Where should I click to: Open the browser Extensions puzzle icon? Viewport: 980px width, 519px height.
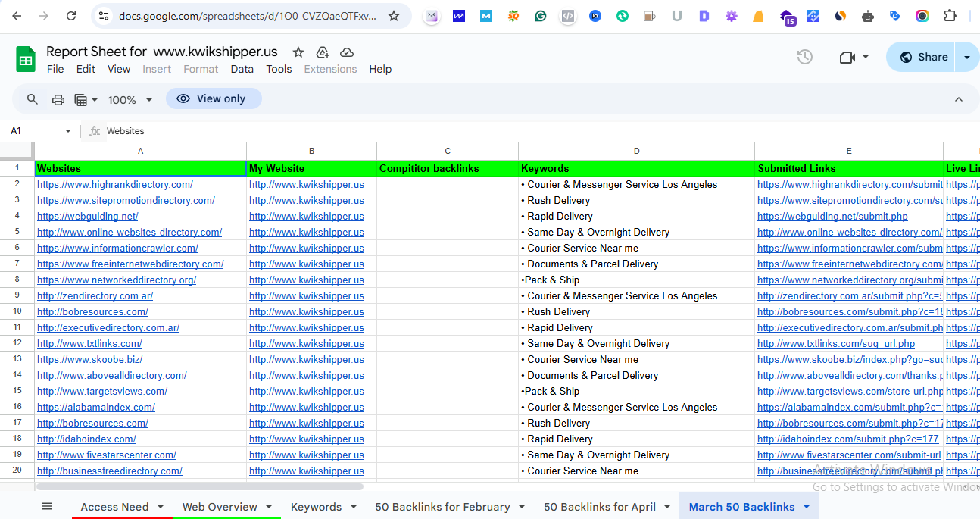pos(950,15)
